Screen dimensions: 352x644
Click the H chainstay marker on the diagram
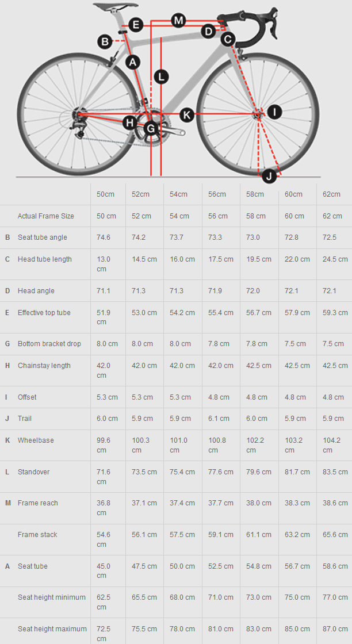pos(129,122)
